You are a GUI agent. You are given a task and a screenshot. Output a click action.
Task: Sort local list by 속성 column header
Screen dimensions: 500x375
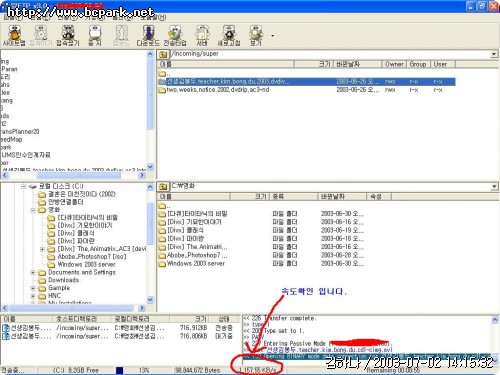(x=379, y=197)
